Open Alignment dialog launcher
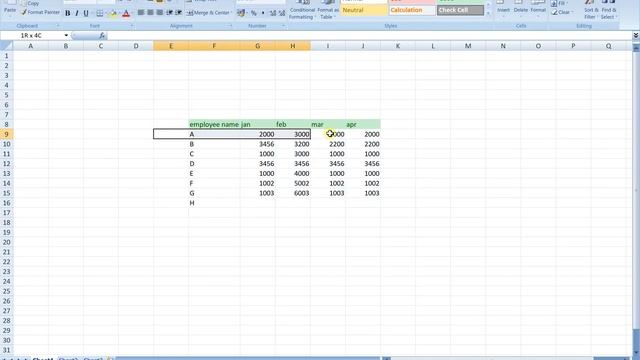This screenshot has width=640, height=360. click(x=231, y=26)
